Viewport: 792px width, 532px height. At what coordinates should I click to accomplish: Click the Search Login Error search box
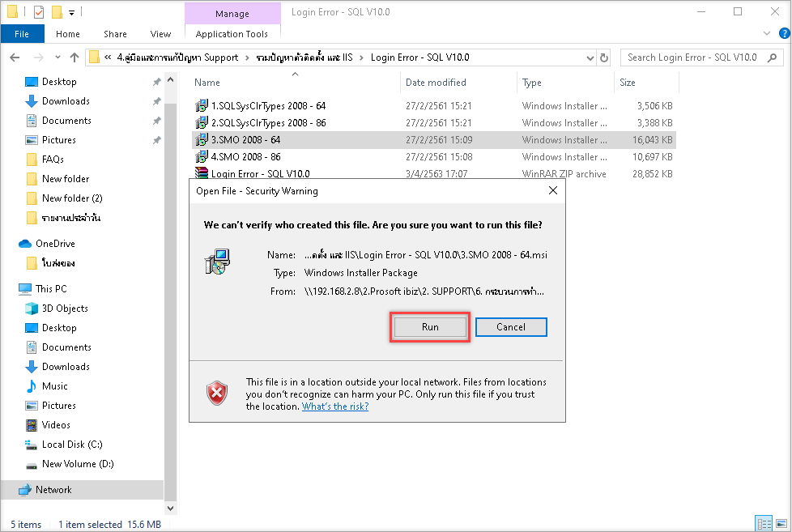point(692,57)
